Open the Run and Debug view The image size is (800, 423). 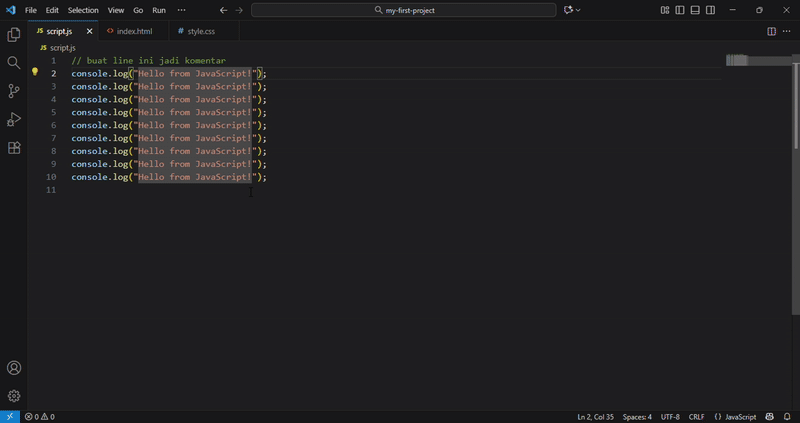point(14,119)
